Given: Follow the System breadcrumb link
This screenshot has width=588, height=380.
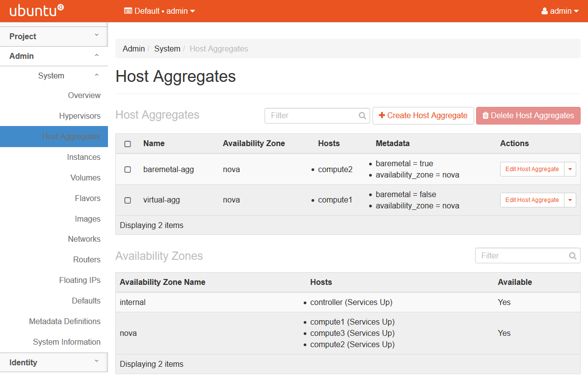Looking at the screenshot, I should (167, 49).
